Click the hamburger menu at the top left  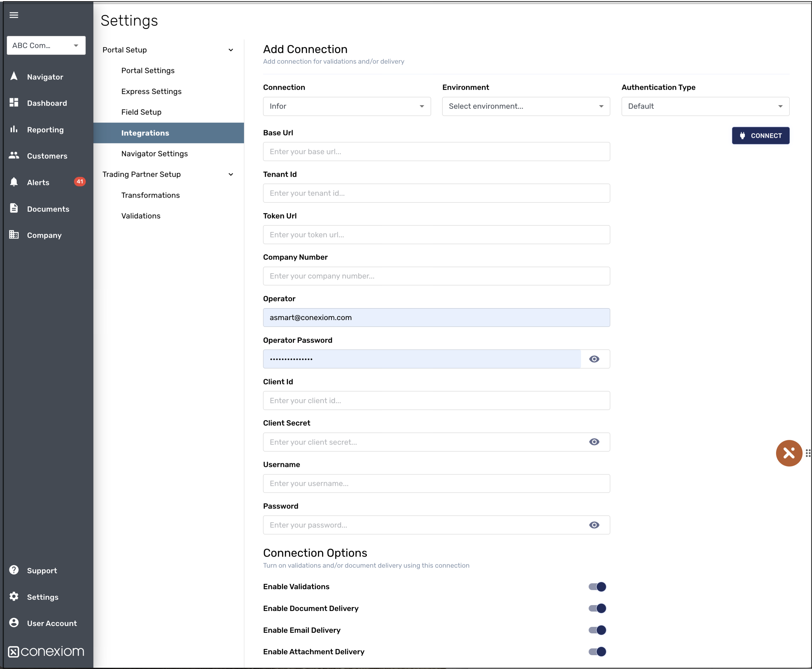tap(14, 15)
